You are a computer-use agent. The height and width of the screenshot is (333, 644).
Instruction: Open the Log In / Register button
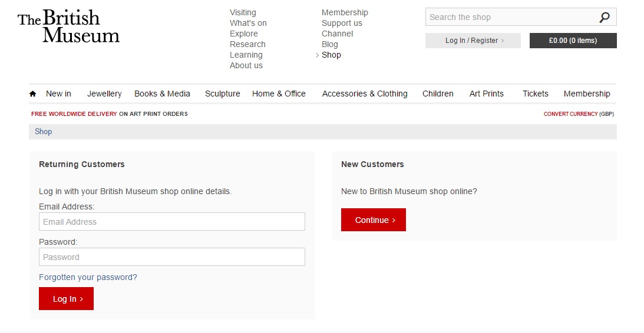click(x=473, y=41)
